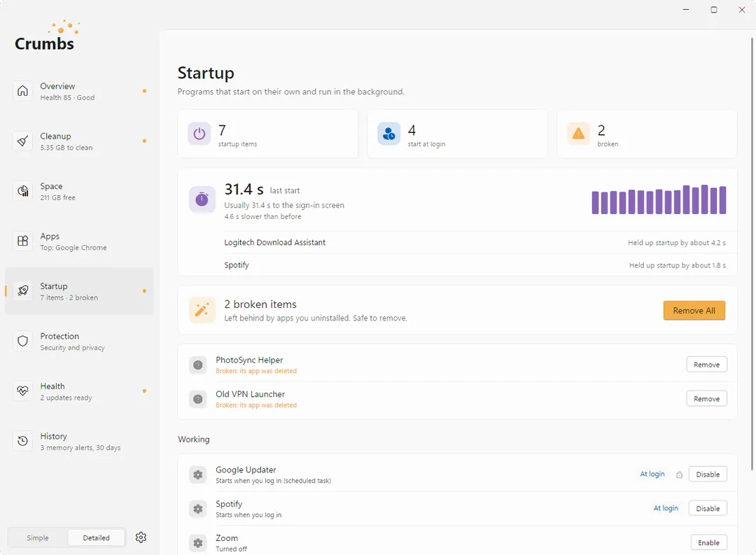The width and height of the screenshot is (756, 555).
Task: Open the History section label
Action: coord(53,436)
